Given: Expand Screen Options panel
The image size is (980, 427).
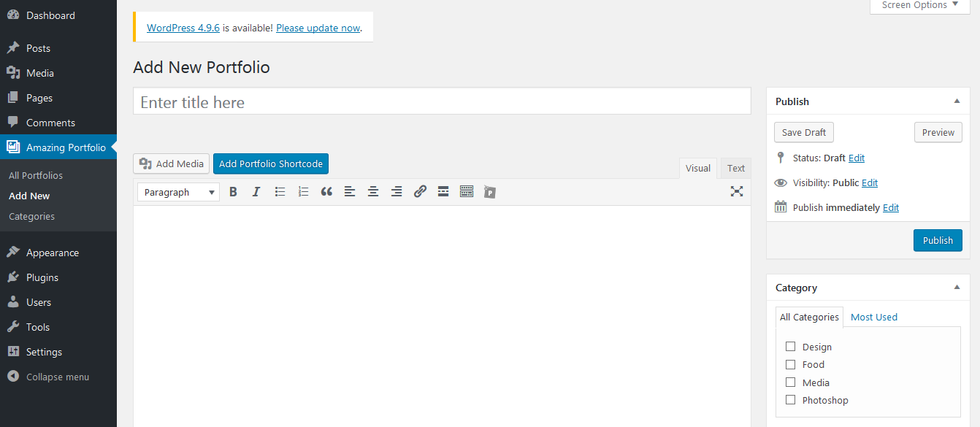Looking at the screenshot, I should (922, 5).
